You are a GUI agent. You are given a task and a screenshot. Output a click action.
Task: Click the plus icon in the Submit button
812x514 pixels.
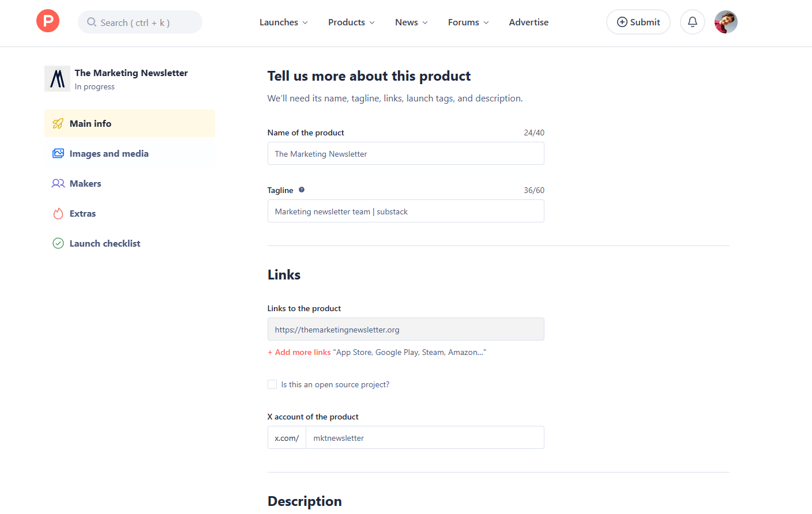622,22
